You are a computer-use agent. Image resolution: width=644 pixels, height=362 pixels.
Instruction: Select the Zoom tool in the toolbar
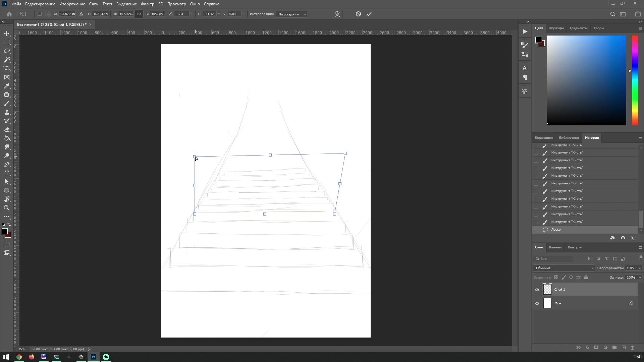[7, 208]
